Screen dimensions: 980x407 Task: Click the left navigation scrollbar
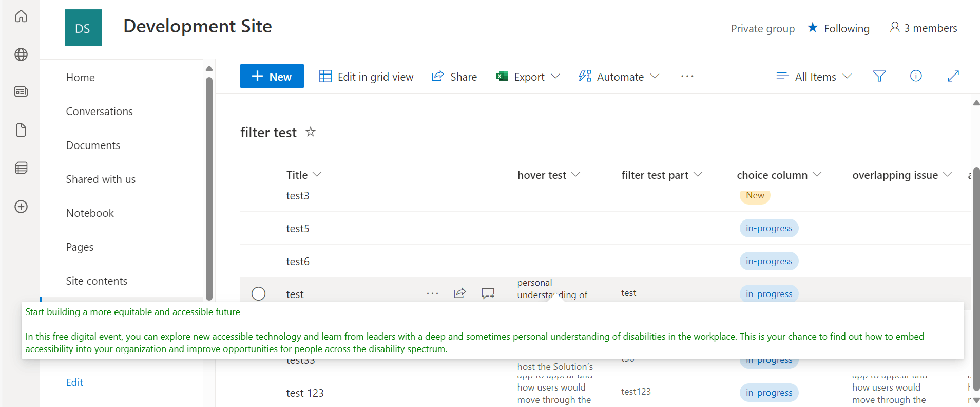[x=209, y=188]
